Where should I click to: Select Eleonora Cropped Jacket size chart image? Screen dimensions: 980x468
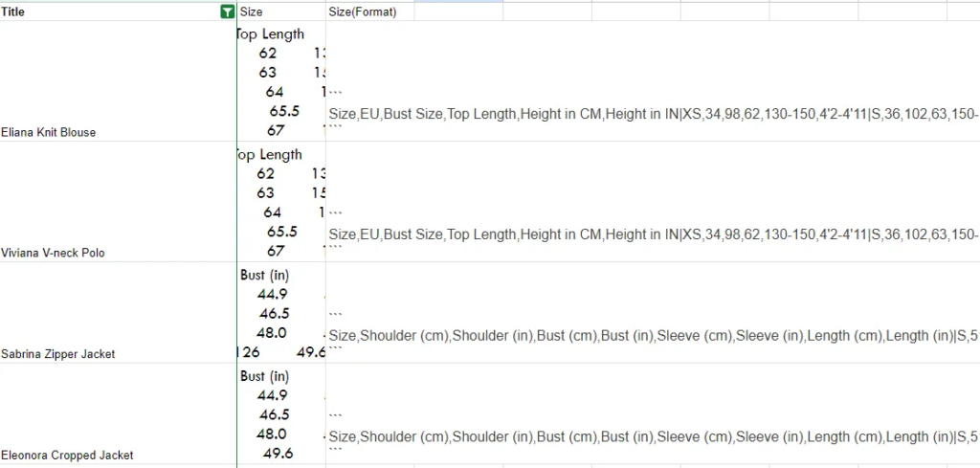(x=281, y=413)
